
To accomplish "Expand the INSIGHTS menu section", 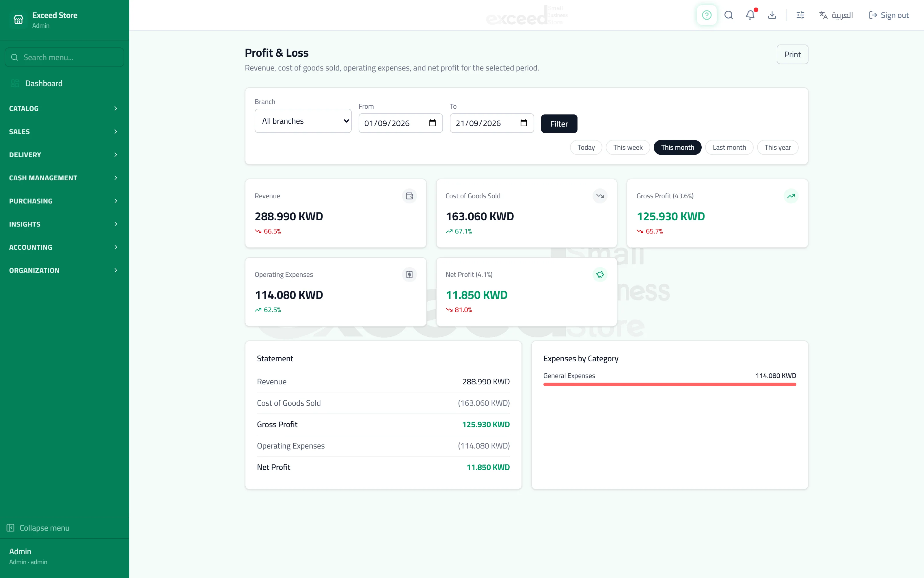I will click(x=64, y=224).
